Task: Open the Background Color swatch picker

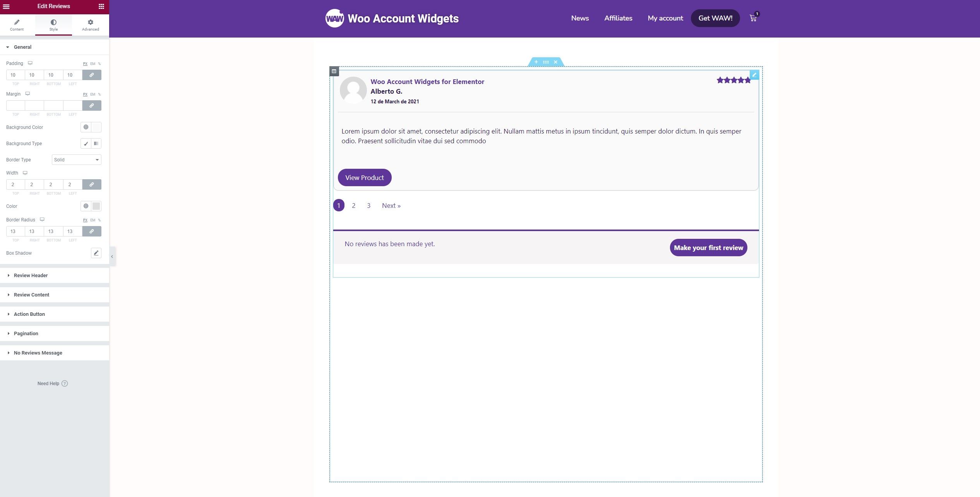Action: coord(96,127)
